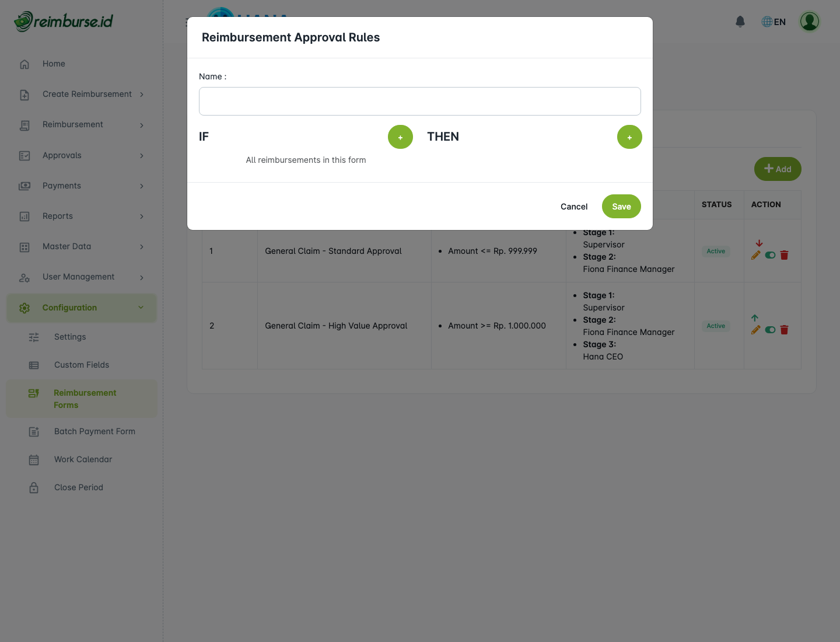The image size is (840, 642).
Task: Collapse the Configuration section chevron
Action: [x=141, y=308]
